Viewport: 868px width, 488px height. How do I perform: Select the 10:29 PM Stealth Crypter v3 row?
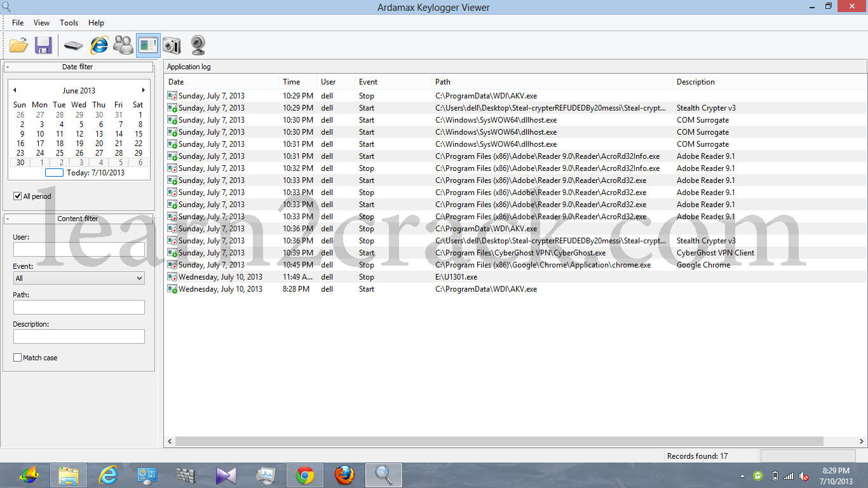click(x=515, y=108)
